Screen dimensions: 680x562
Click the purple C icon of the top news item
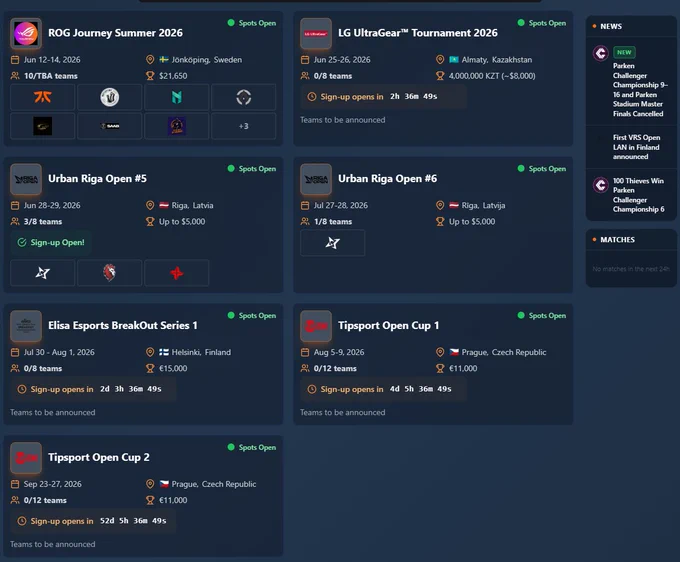(x=601, y=53)
